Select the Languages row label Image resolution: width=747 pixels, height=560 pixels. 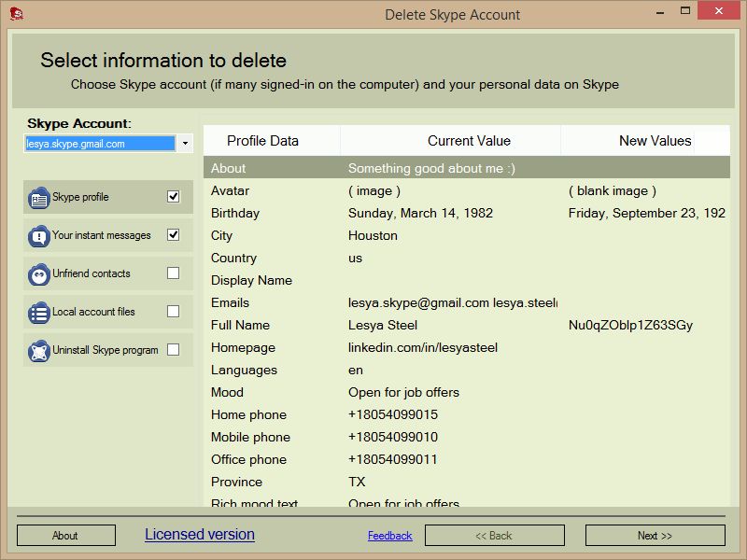click(244, 370)
